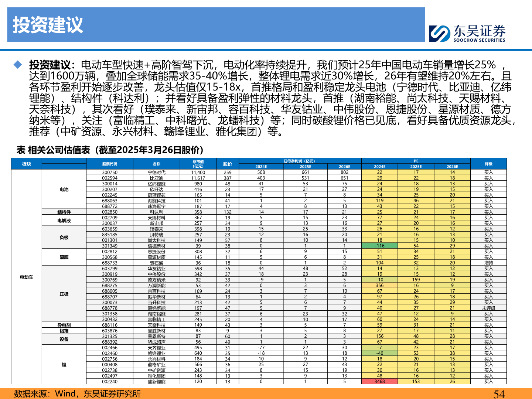This screenshot has height=399, width=532.
Task: Click stock code 603799 in the table
Action: coord(110,269)
